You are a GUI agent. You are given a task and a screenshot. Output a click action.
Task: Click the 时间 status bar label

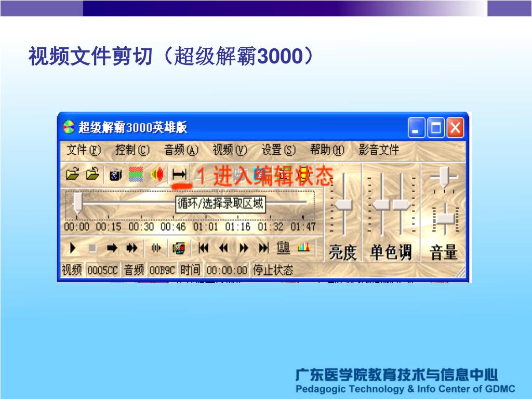pyautogui.click(x=190, y=270)
